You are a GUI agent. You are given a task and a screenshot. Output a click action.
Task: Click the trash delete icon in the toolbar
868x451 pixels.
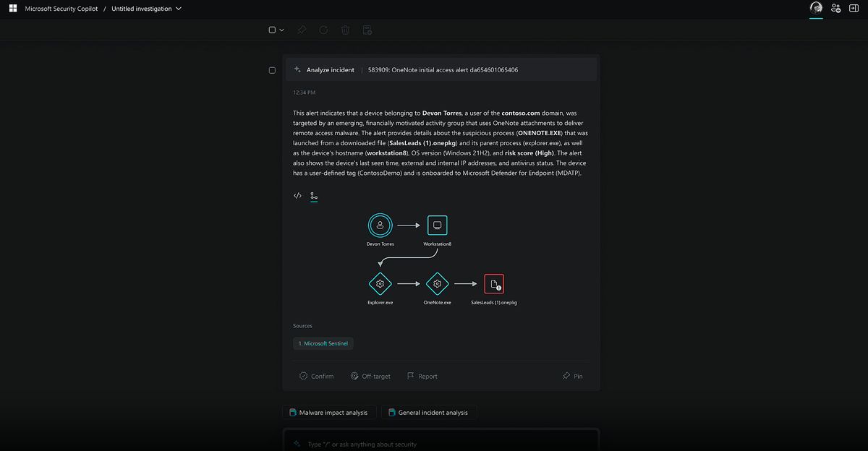click(x=345, y=30)
